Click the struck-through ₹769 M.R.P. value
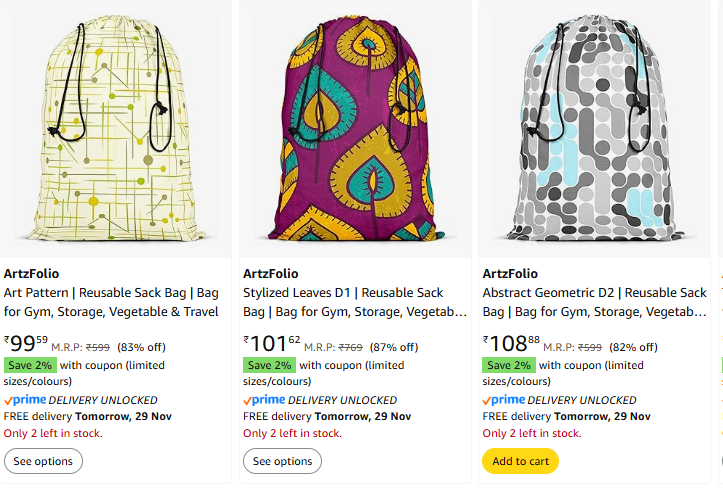The width and height of the screenshot is (723, 489). click(351, 348)
